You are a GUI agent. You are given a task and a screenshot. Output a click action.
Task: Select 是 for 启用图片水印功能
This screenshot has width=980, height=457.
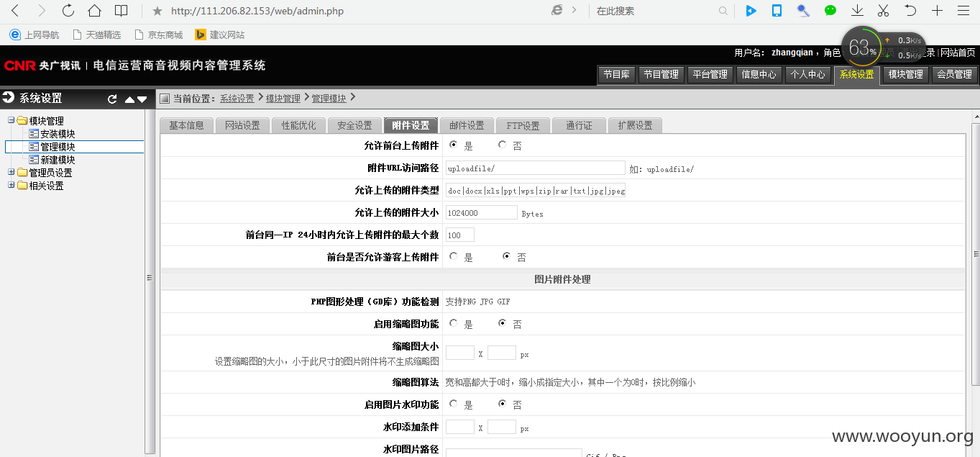point(454,404)
